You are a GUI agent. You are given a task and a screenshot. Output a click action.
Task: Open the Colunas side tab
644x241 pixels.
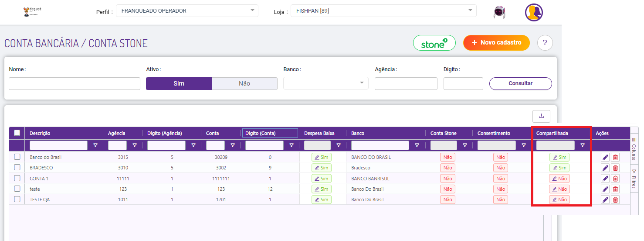coord(634,146)
